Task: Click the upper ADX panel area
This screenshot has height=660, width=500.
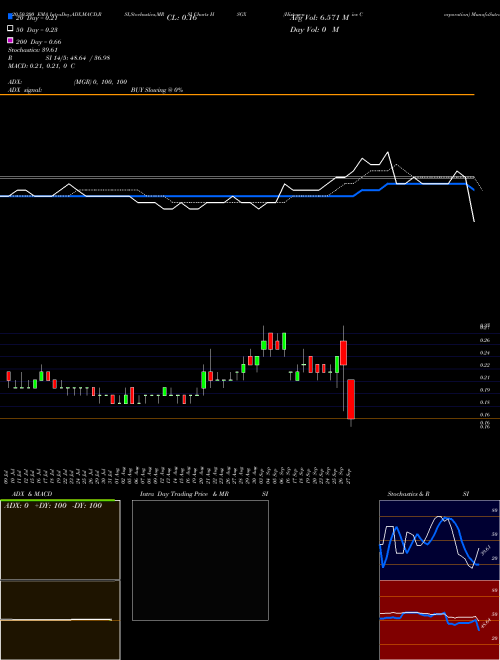Action: 60,540
